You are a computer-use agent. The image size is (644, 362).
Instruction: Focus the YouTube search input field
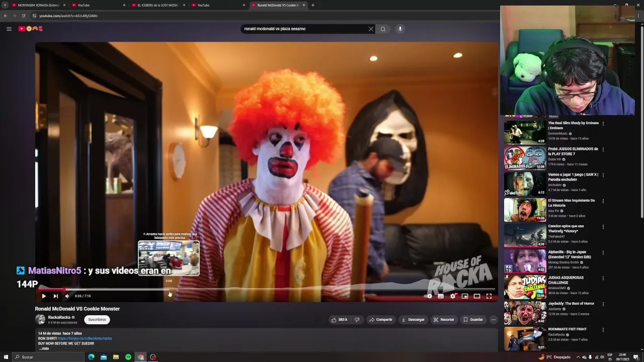click(x=304, y=29)
